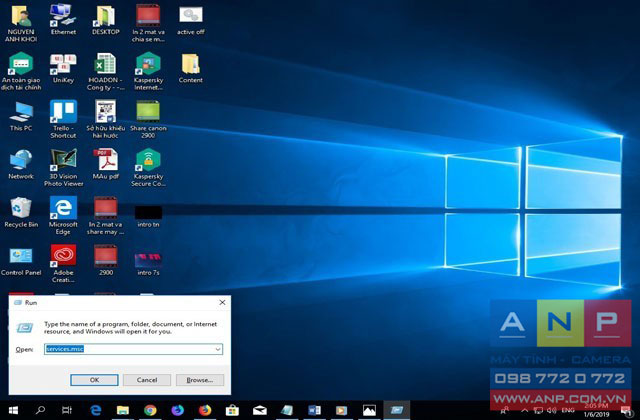Screen dimensions: 640x420
Task: Open the Mail app on the taskbar
Action: [260, 410]
